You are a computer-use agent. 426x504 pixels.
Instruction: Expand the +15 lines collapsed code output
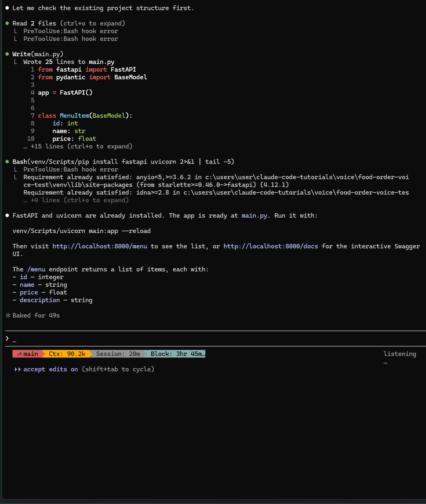click(81, 146)
